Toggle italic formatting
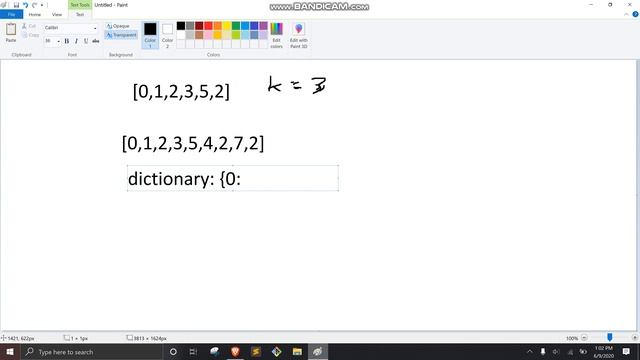 (x=76, y=41)
